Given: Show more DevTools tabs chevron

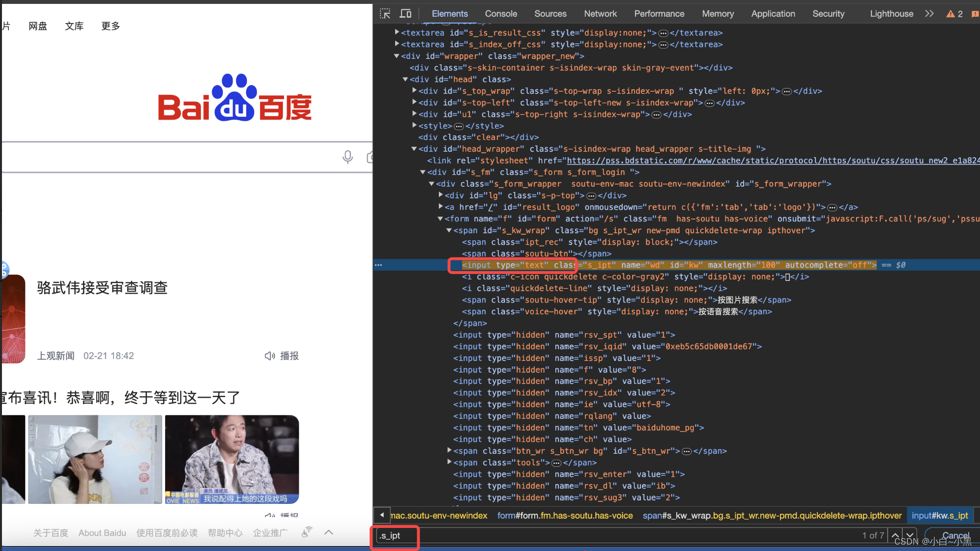Looking at the screenshot, I should pos(929,14).
